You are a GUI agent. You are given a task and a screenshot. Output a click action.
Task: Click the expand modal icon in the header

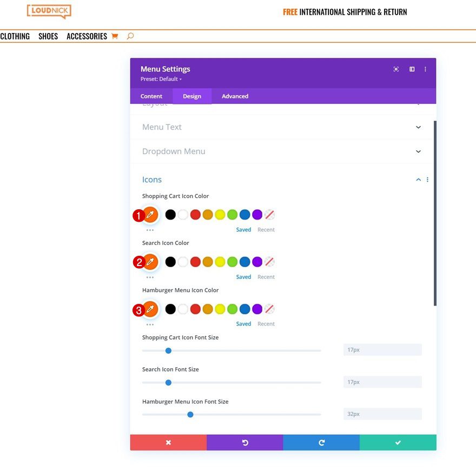tap(396, 69)
